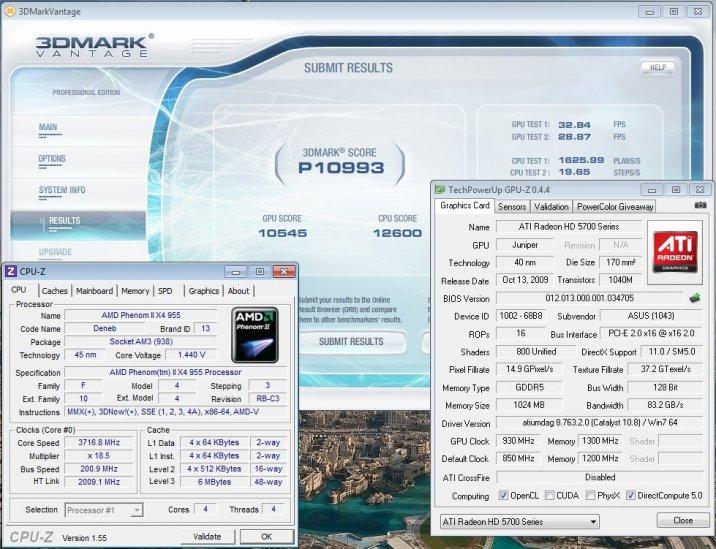716x549 pixels.
Task: Switch to the Caches tab in CPU-Z
Action: coord(54,291)
